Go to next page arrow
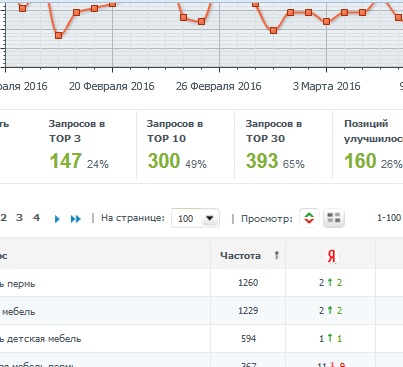The width and height of the screenshot is (403, 367). (57, 219)
